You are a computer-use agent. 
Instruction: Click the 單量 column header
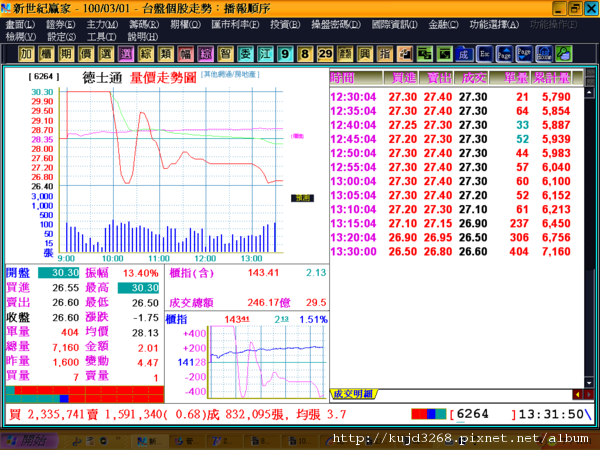pos(511,78)
